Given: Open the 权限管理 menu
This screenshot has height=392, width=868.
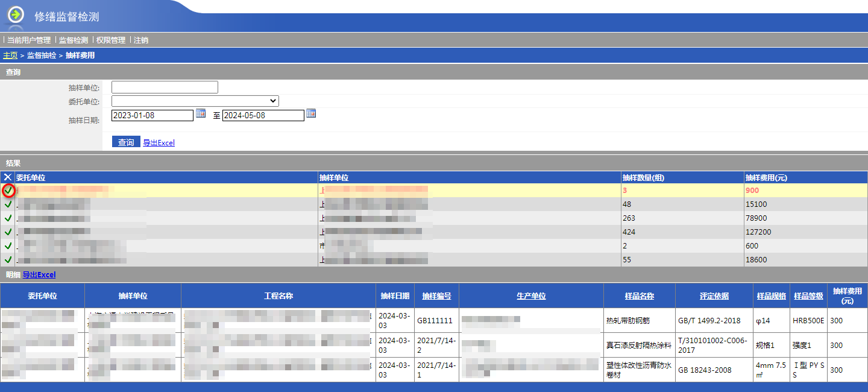Looking at the screenshot, I should point(111,40).
